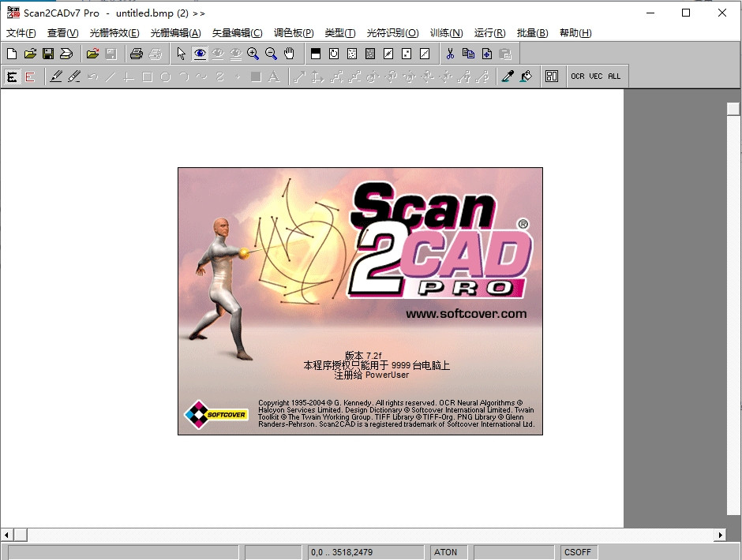Viewport: 742px width, 560px height.
Task: Open vector file with the red-arrow folder icon
Action: click(93, 54)
